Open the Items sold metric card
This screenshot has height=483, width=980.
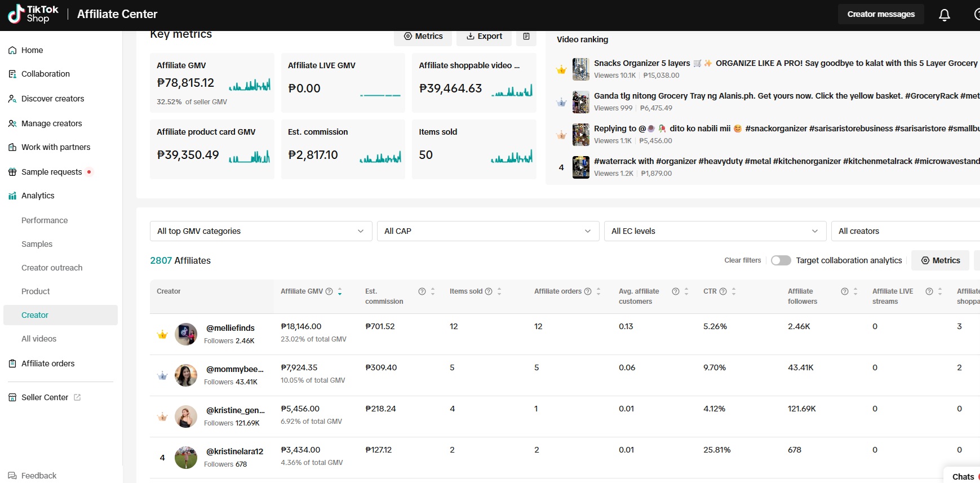click(474, 149)
